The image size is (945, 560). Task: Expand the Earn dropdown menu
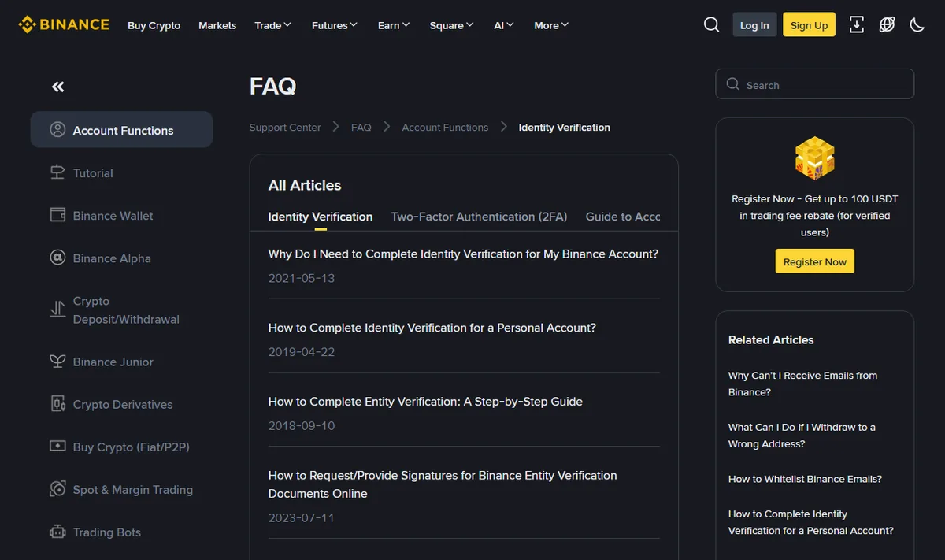[394, 25]
